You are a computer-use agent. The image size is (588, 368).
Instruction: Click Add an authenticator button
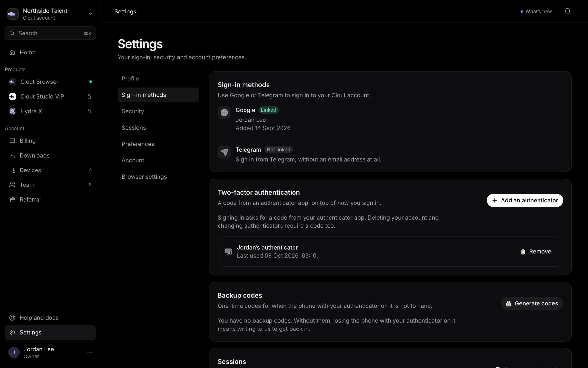tap(525, 200)
